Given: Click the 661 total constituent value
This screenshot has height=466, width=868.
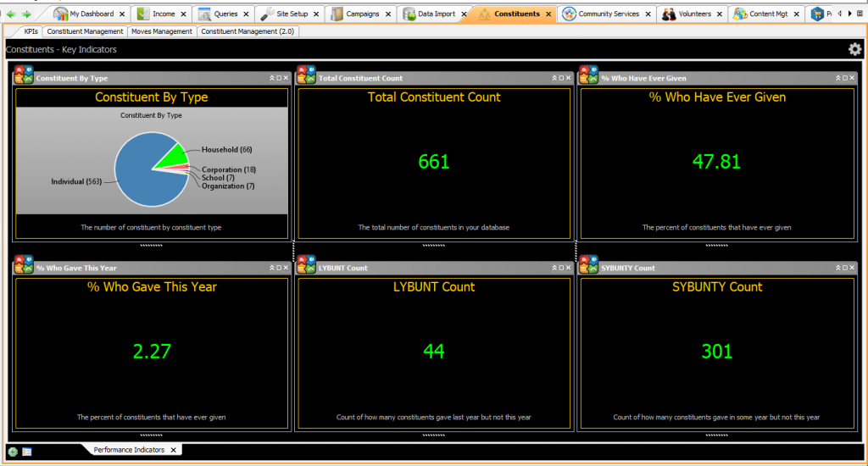Looking at the screenshot, I should click(434, 162).
